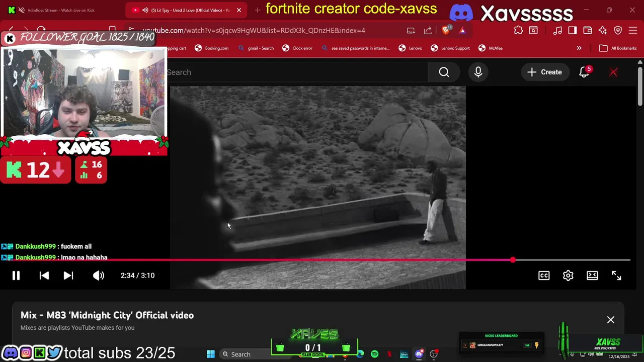Skip to the next video

point(68,276)
